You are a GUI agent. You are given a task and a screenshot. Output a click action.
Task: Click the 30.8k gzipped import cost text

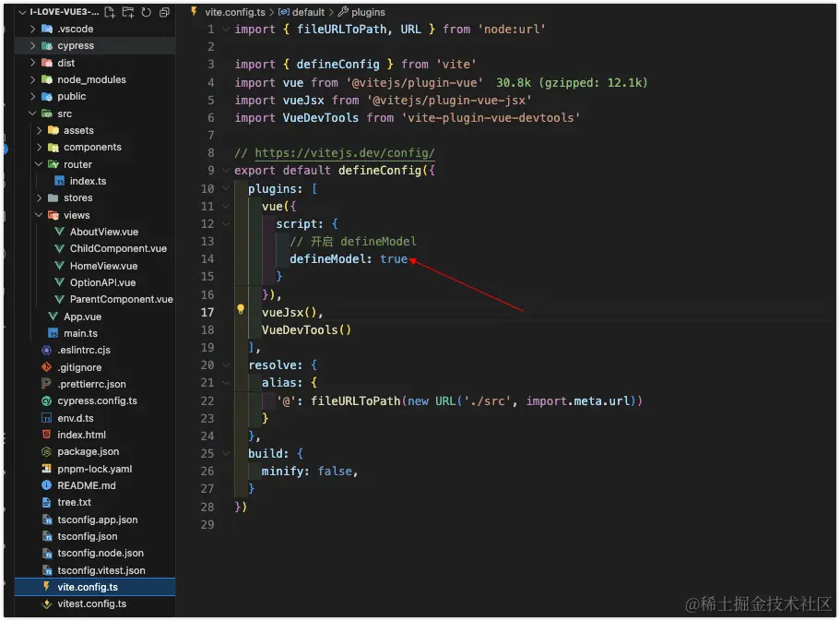point(572,83)
